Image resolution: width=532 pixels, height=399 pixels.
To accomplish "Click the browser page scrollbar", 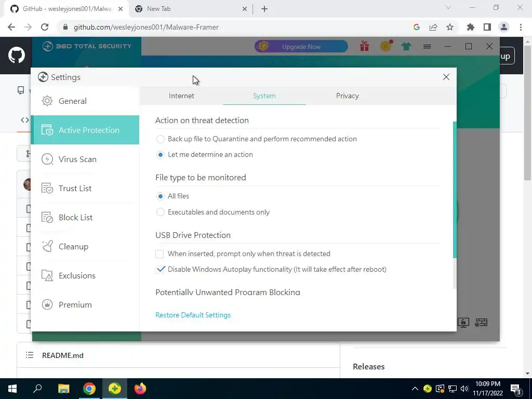I will pyautogui.click(x=527, y=113).
